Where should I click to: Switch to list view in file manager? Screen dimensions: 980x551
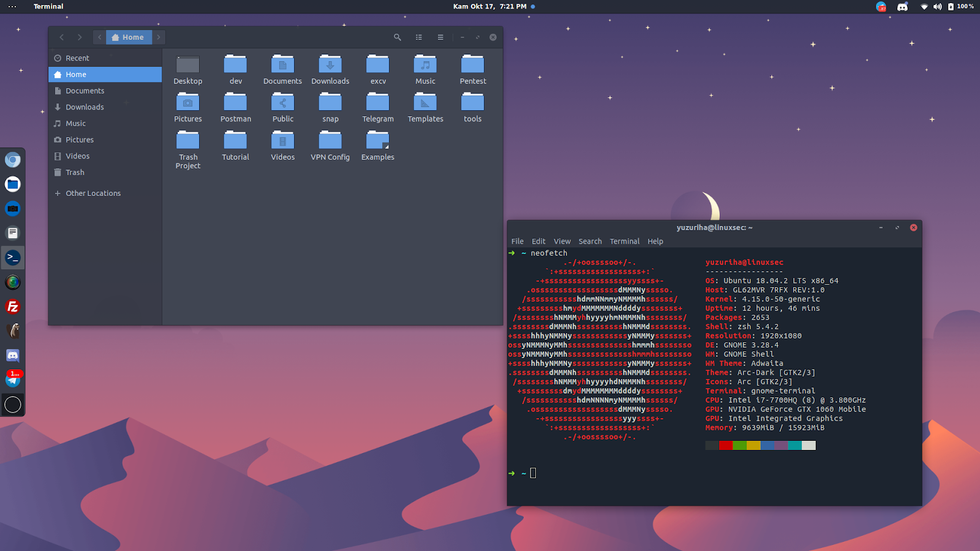pos(418,37)
